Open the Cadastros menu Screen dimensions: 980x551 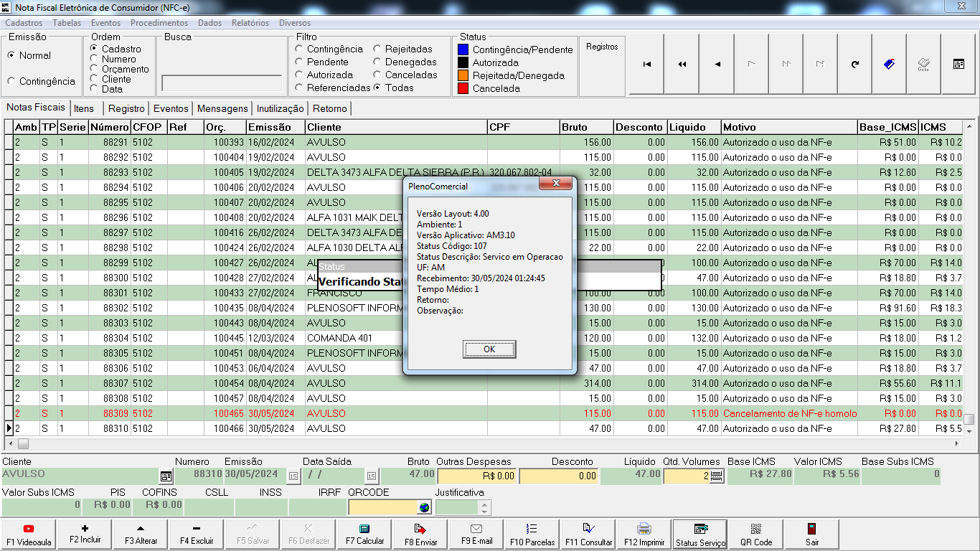(24, 23)
